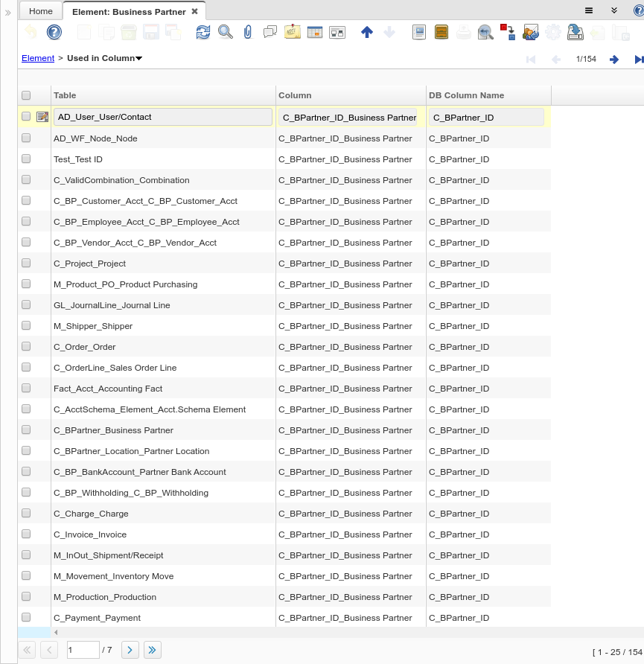This screenshot has width=644, height=664.
Task: Open the Post-it Note tool
Action: click(x=293, y=32)
